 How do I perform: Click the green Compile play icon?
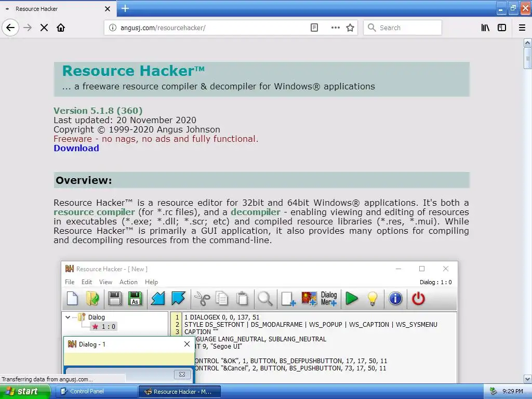352,299
